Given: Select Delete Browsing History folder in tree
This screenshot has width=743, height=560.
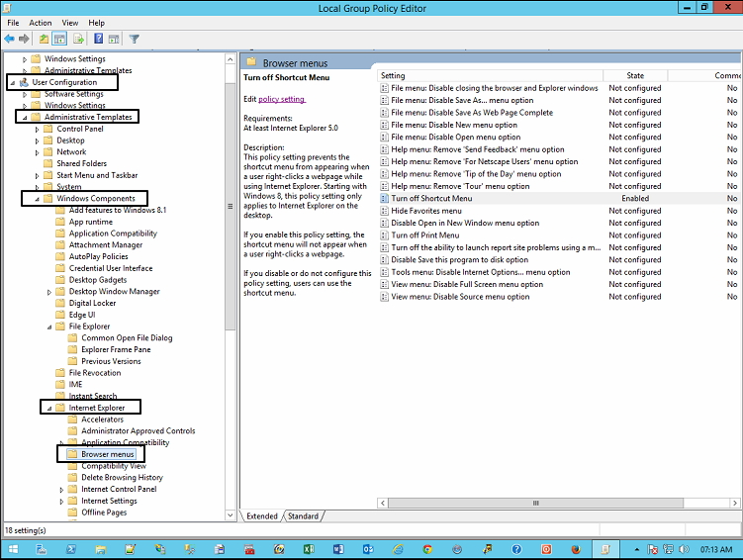Looking at the screenshot, I should pos(122,477).
